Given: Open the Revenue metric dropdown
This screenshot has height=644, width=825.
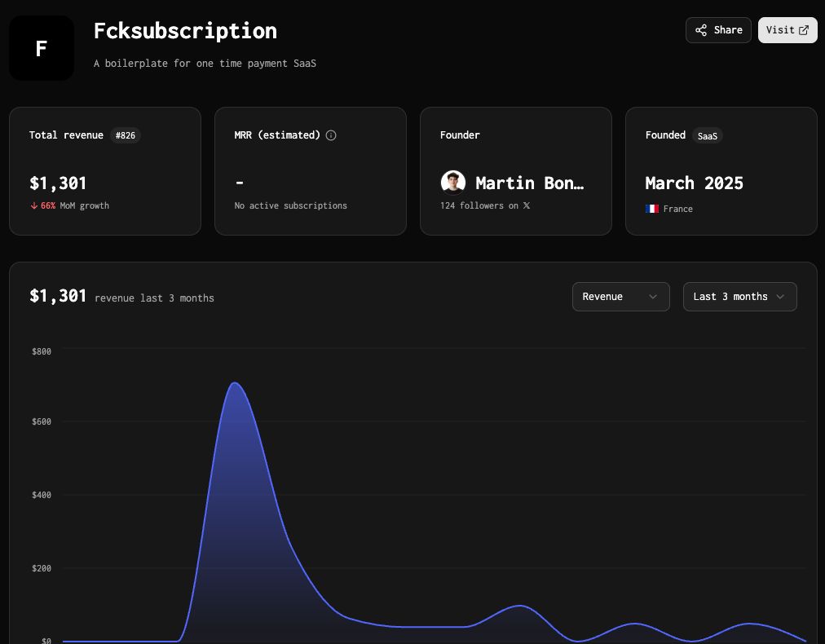Looking at the screenshot, I should tap(621, 297).
